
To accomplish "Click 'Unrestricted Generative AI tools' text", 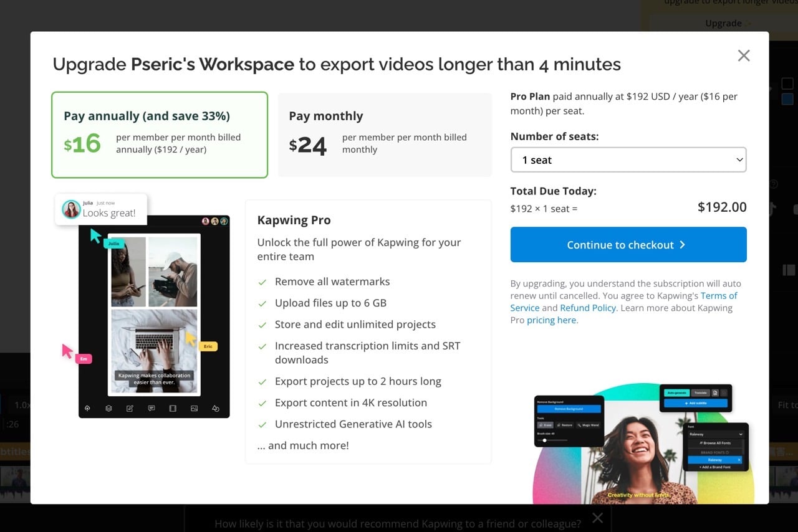I will tap(353, 424).
